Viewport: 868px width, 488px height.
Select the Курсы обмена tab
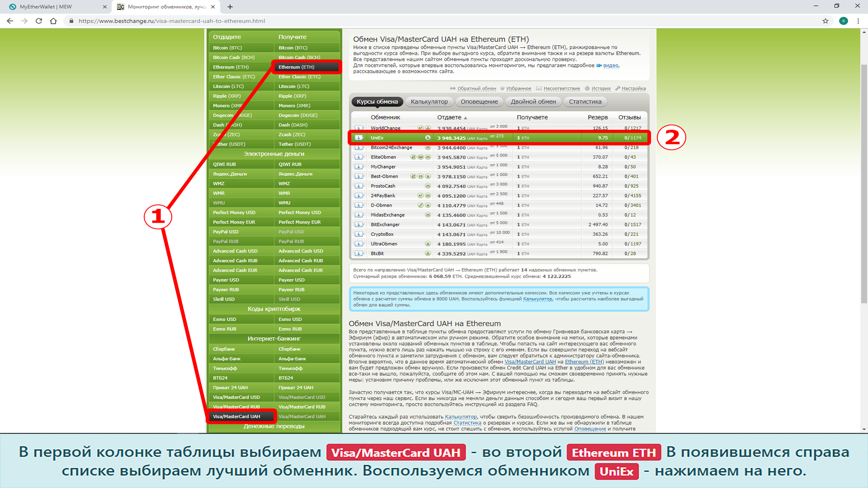(x=377, y=102)
